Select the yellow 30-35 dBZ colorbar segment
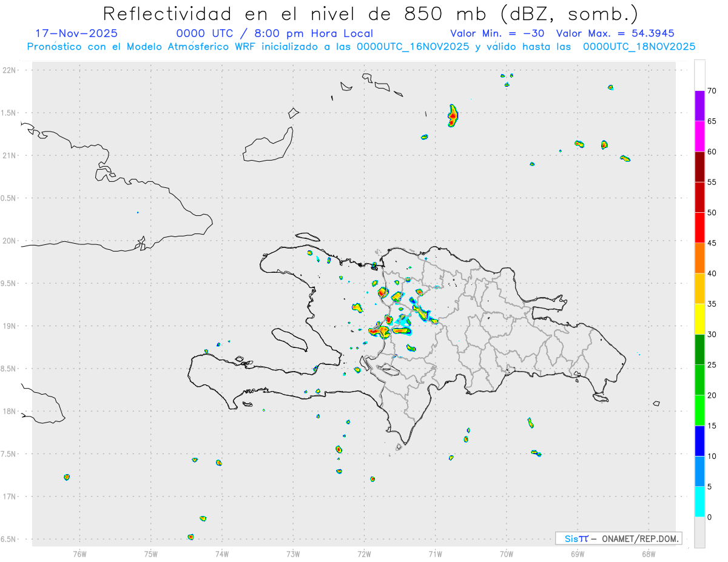The width and height of the screenshot is (728, 562). click(x=699, y=319)
